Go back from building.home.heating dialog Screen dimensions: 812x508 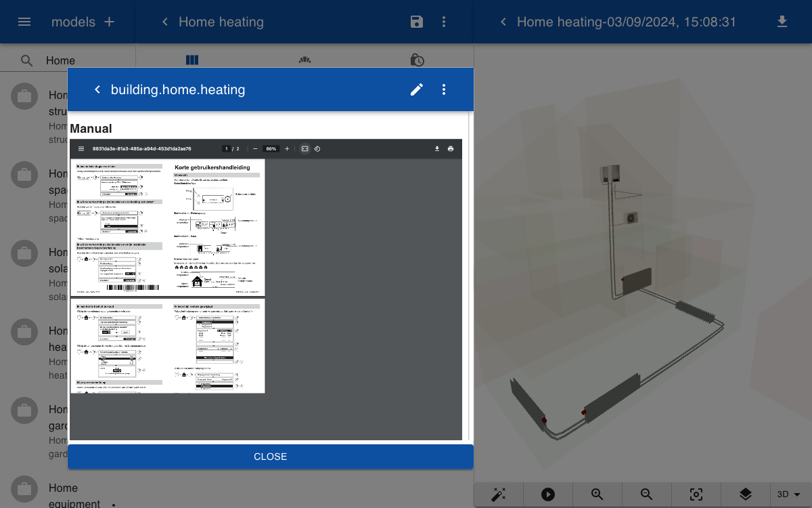pos(97,89)
